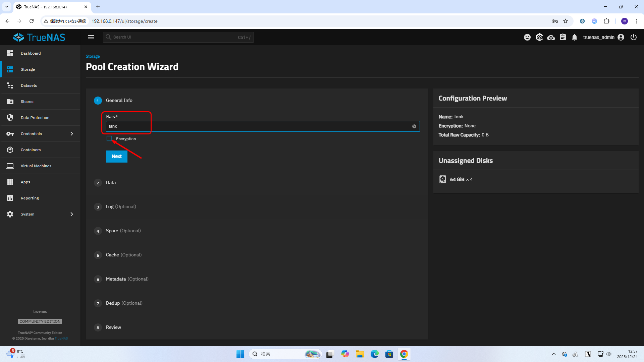This screenshot has width=644, height=362.
Task: Click the Next button
Action: [116, 157]
